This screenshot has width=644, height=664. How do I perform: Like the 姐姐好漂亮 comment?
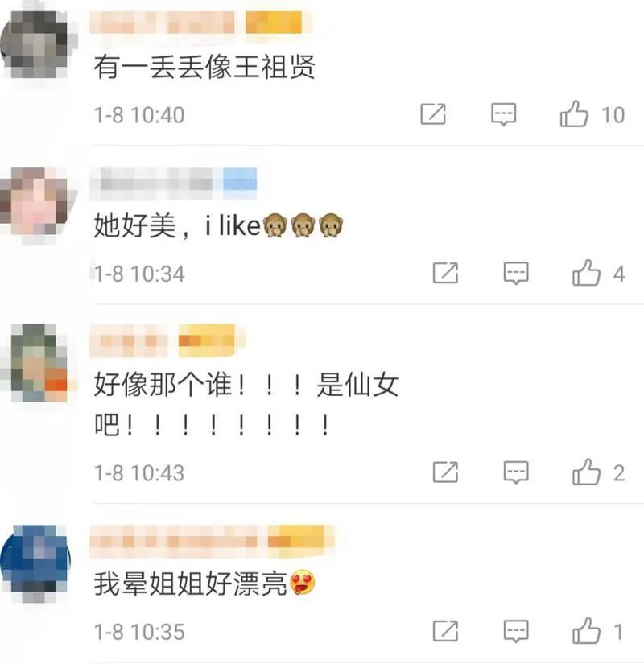(586, 631)
